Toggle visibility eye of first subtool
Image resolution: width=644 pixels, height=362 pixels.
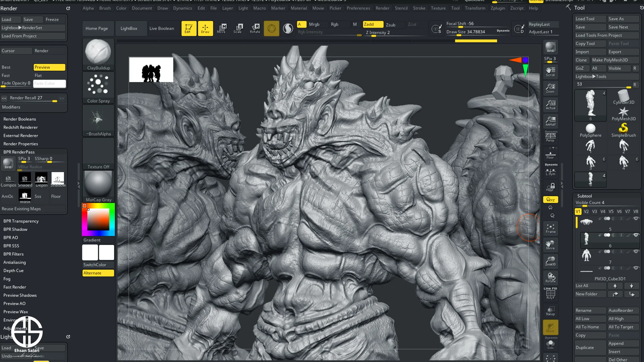pyautogui.click(x=636, y=218)
